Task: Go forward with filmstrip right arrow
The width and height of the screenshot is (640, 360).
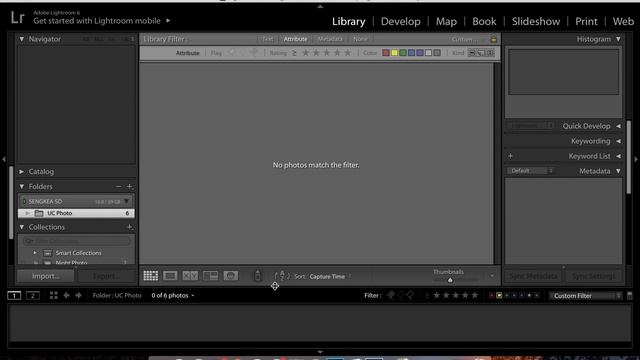Action: pos(78,296)
